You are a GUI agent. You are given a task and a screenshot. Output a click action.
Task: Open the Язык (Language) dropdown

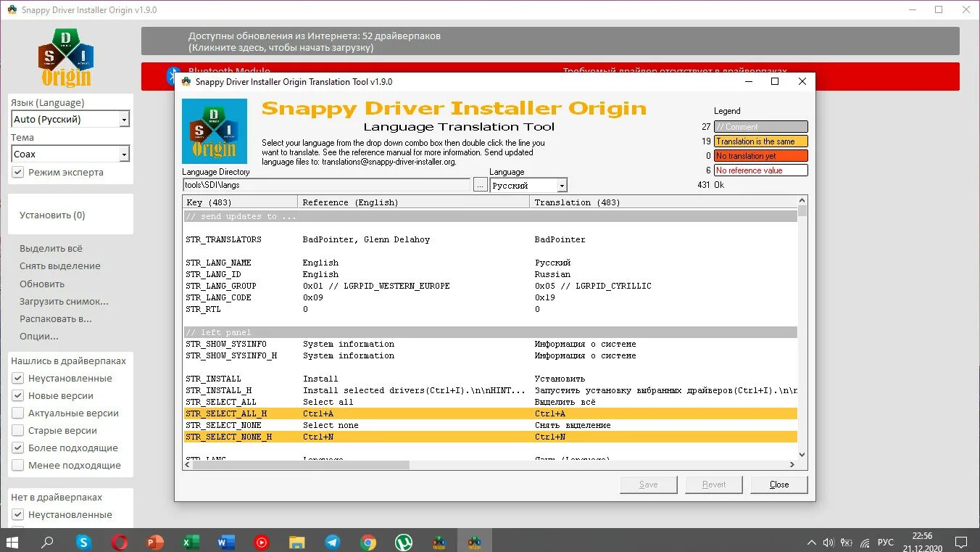(x=70, y=119)
